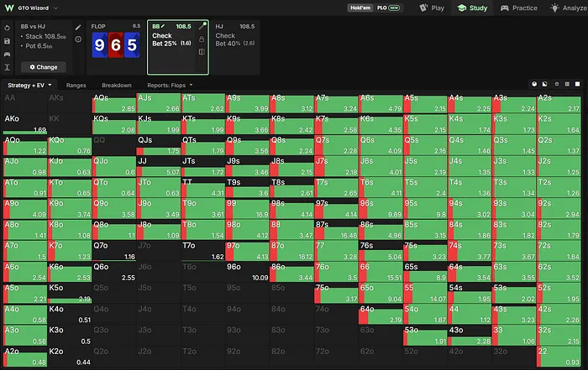Screen dimensions: 588x370
Task: Expand the Strategy + EV dropdown
Action: click(29, 86)
